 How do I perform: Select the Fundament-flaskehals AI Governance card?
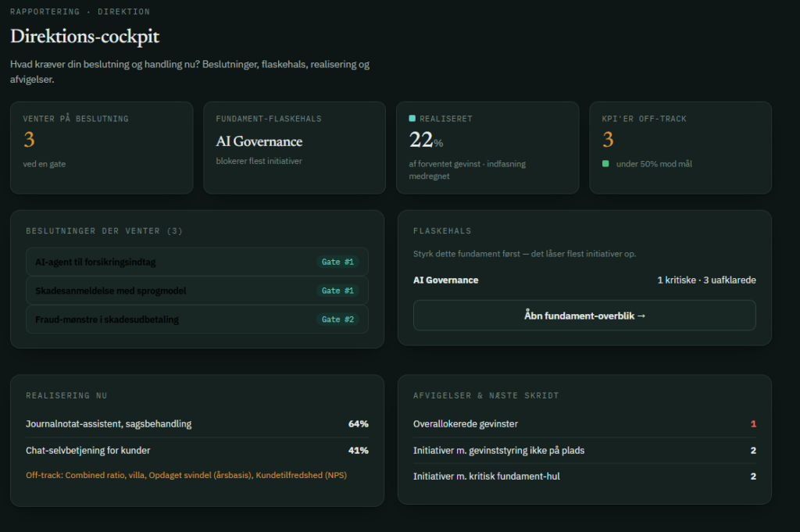tap(295, 148)
